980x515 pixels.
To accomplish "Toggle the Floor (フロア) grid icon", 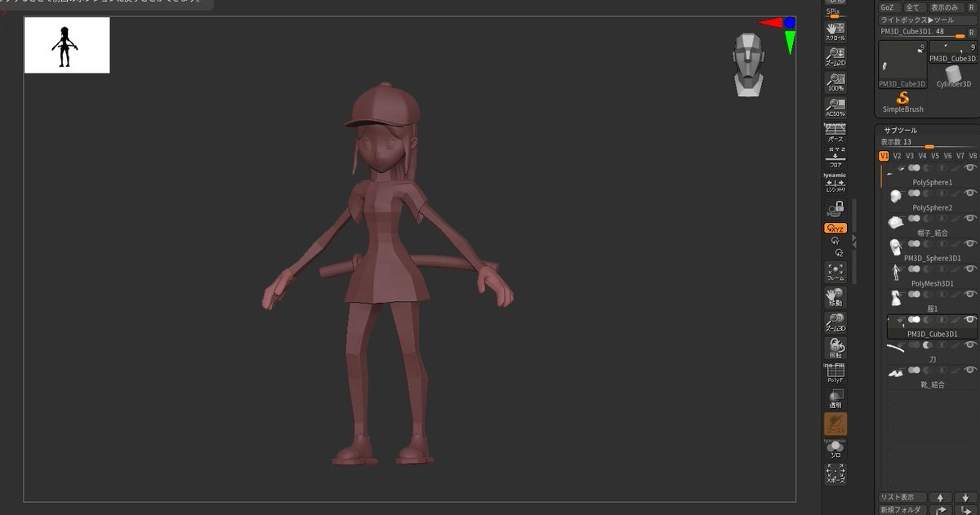I will point(835,158).
